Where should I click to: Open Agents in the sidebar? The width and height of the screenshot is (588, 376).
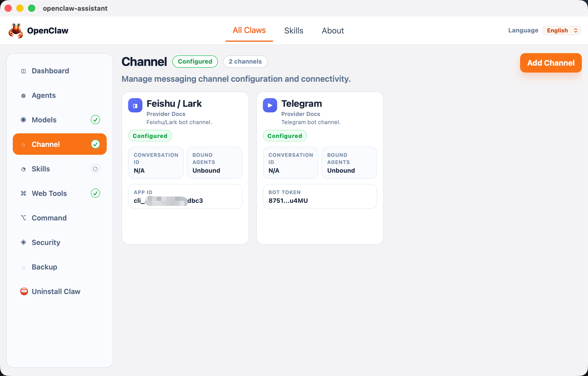click(x=60, y=95)
